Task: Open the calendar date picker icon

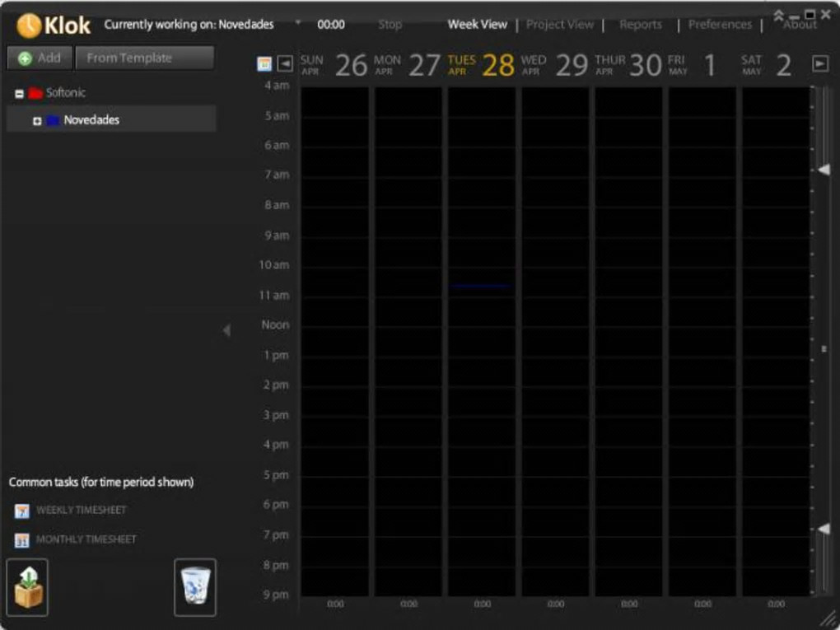Action: tap(264, 63)
